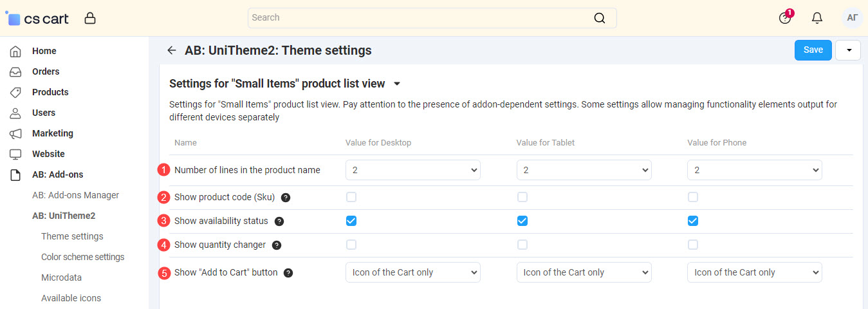Image resolution: width=868 pixels, height=309 pixels.
Task: Go to Microdata settings
Action: 61,277
